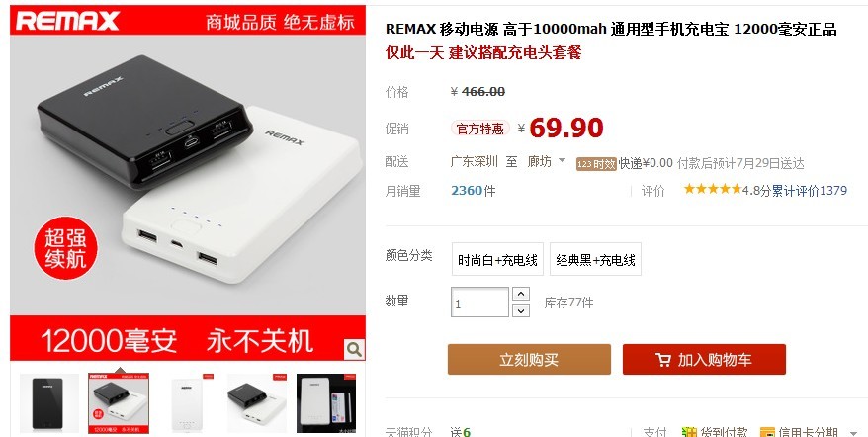The height and width of the screenshot is (437, 868).
Task: Click the 2360件 monthly sales link
Action: [x=474, y=191]
